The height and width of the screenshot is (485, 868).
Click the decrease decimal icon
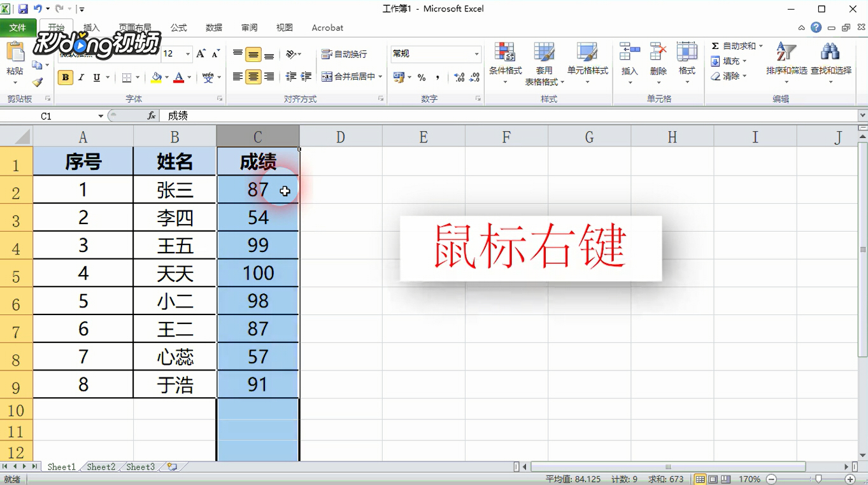pos(474,77)
